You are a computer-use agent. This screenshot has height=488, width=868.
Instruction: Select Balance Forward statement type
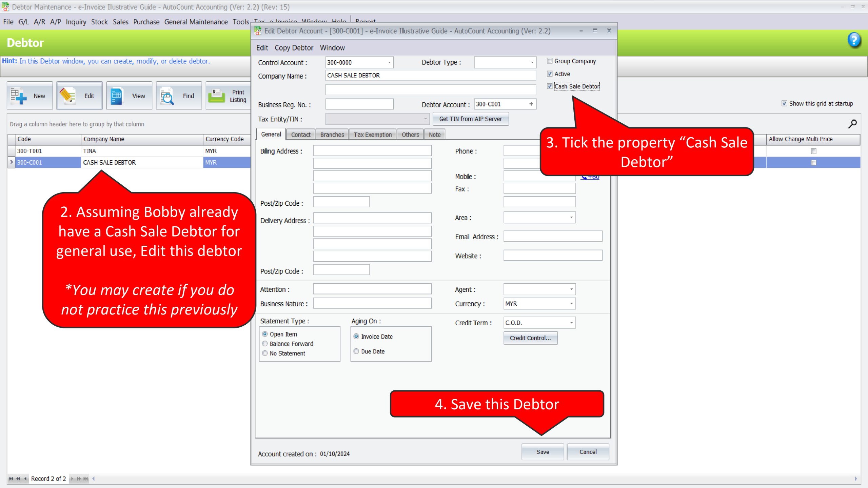(265, 344)
